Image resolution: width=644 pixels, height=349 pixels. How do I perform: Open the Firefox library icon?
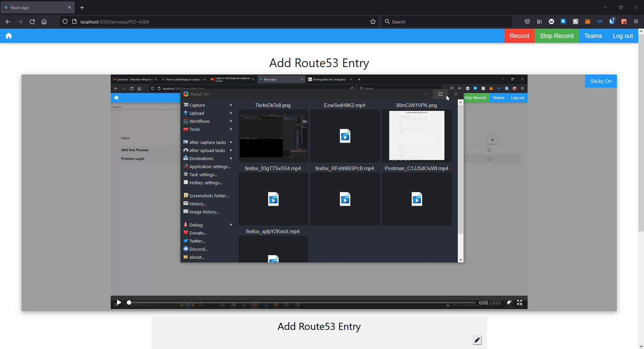click(x=539, y=22)
